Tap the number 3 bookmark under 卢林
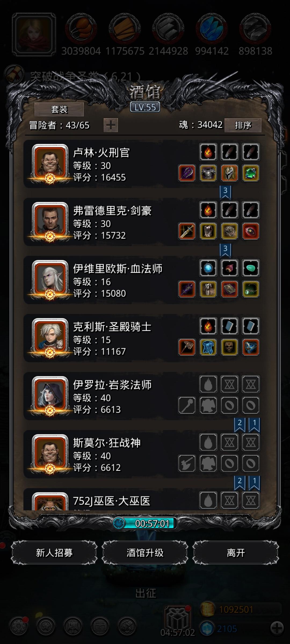Screen dimensions: 290x644 pos(225,192)
